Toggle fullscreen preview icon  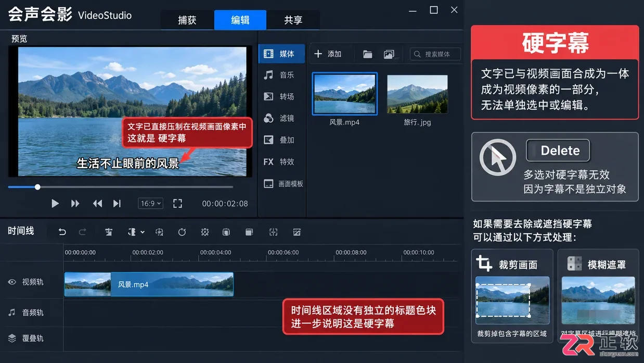click(177, 204)
